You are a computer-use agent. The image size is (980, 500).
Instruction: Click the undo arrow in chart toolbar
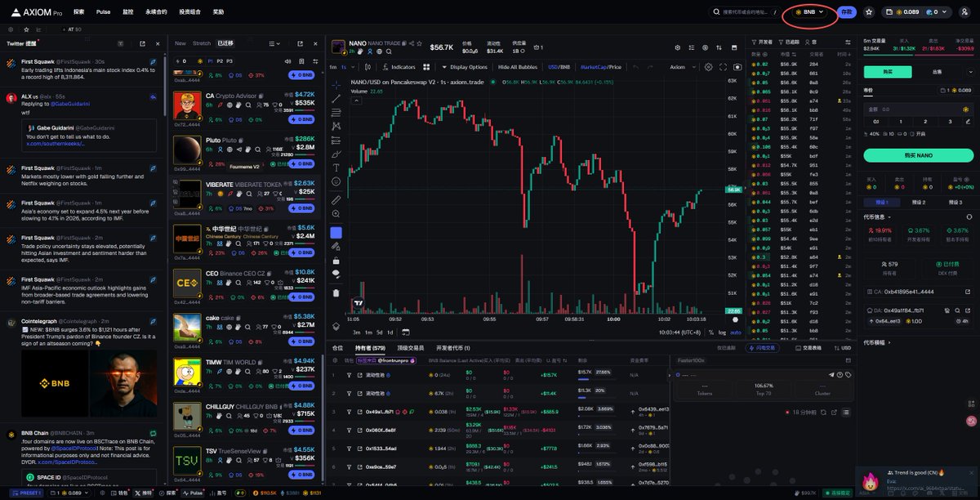click(636, 67)
